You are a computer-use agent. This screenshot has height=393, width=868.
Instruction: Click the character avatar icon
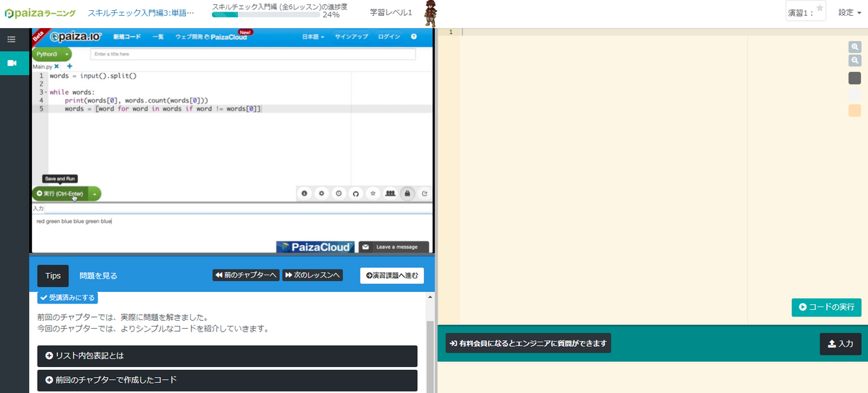430,14
